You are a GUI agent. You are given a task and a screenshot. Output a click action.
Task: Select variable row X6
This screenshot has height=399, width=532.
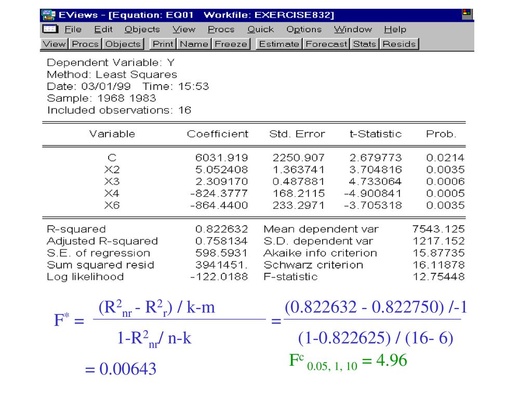(x=254, y=205)
